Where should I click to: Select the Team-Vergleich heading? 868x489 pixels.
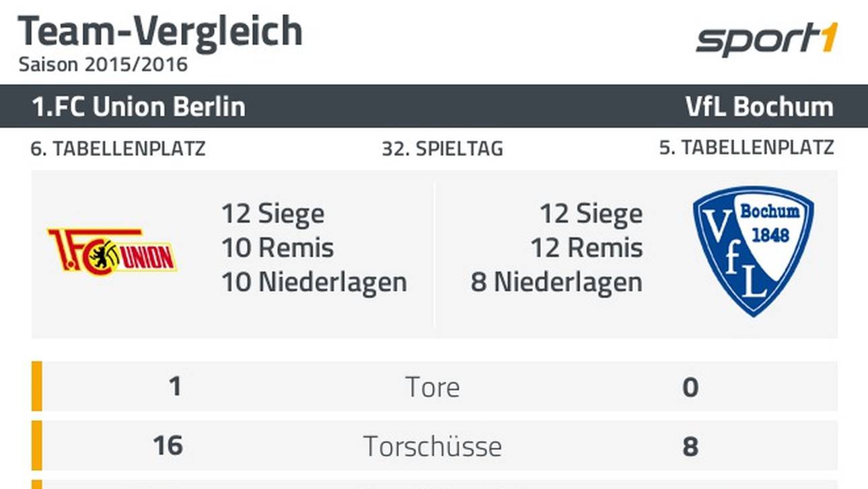coord(160,31)
